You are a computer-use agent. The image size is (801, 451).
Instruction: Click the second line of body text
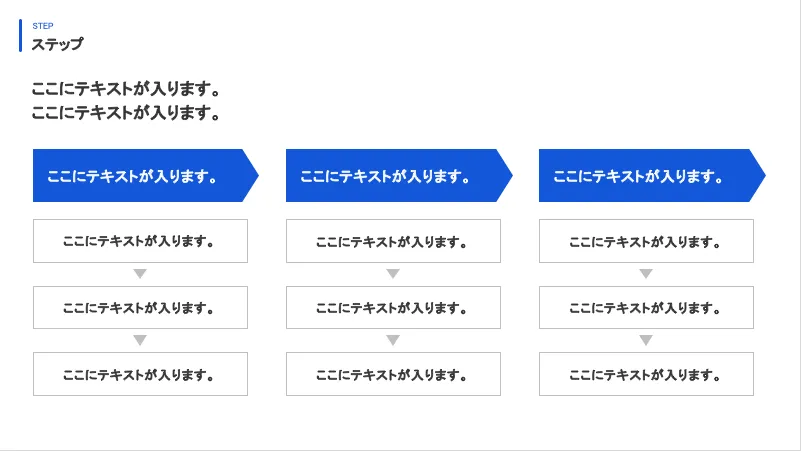pyautogui.click(x=126, y=112)
